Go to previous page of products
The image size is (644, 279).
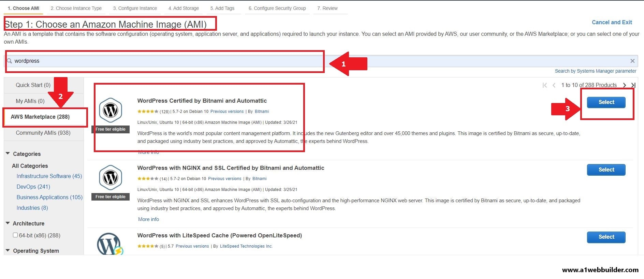[x=554, y=85]
